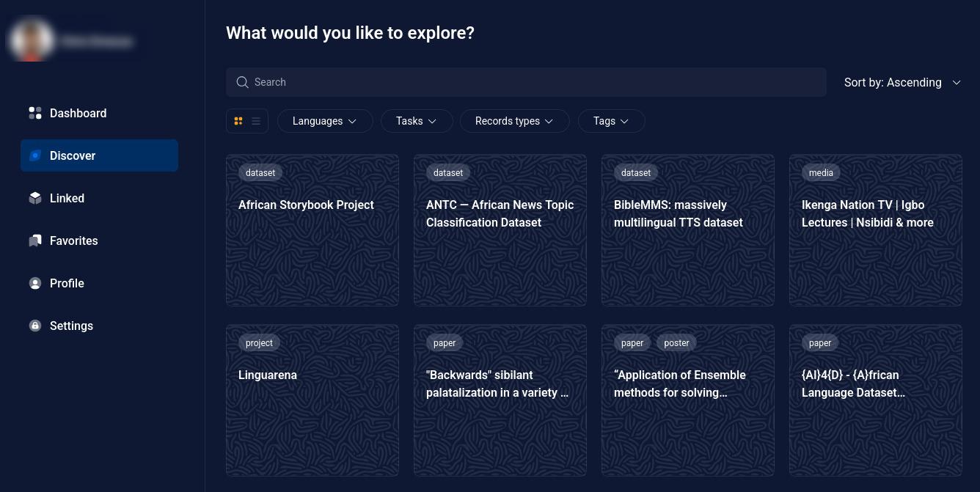Open the Linguarena project card
This screenshot has height=492, width=980.
[312, 400]
